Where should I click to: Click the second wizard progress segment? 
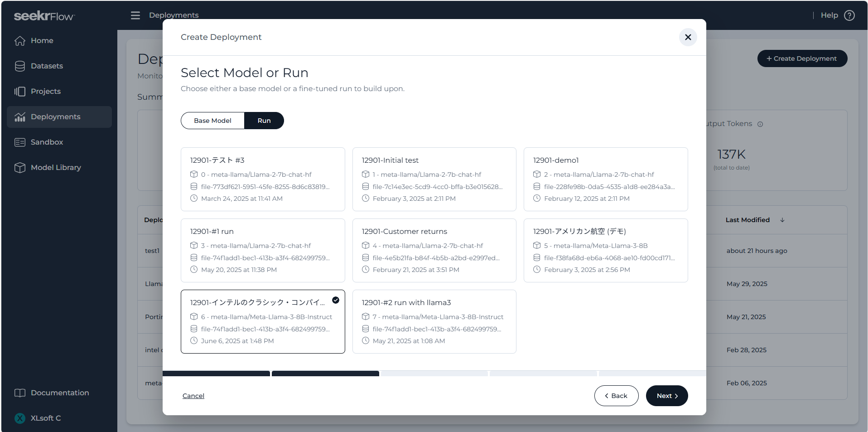(325, 374)
